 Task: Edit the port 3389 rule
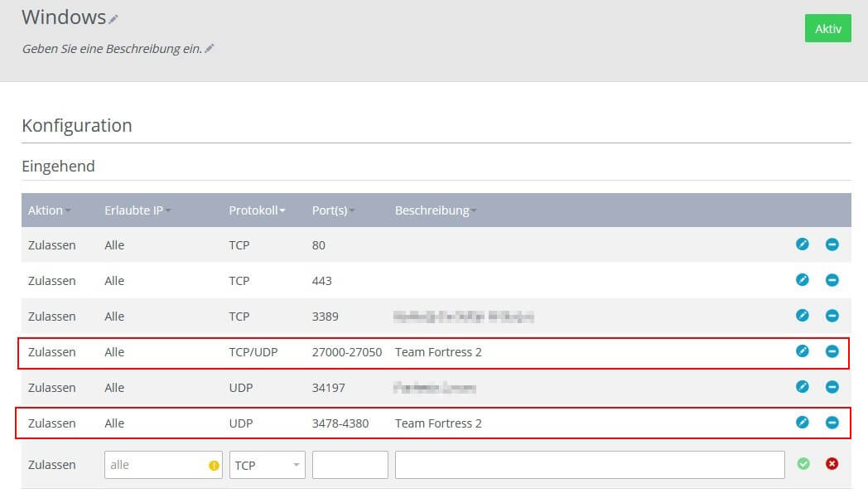coord(802,316)
